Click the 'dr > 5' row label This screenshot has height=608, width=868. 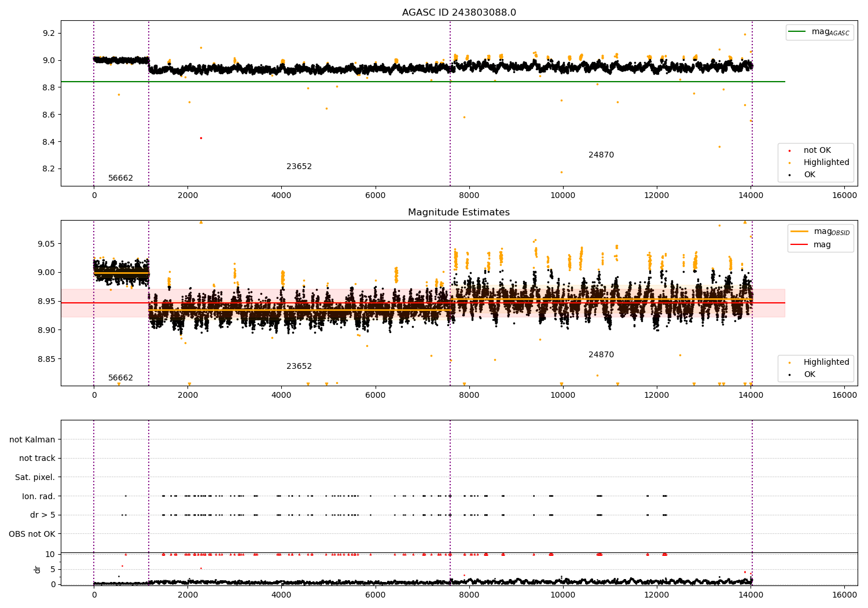[43, 515]
